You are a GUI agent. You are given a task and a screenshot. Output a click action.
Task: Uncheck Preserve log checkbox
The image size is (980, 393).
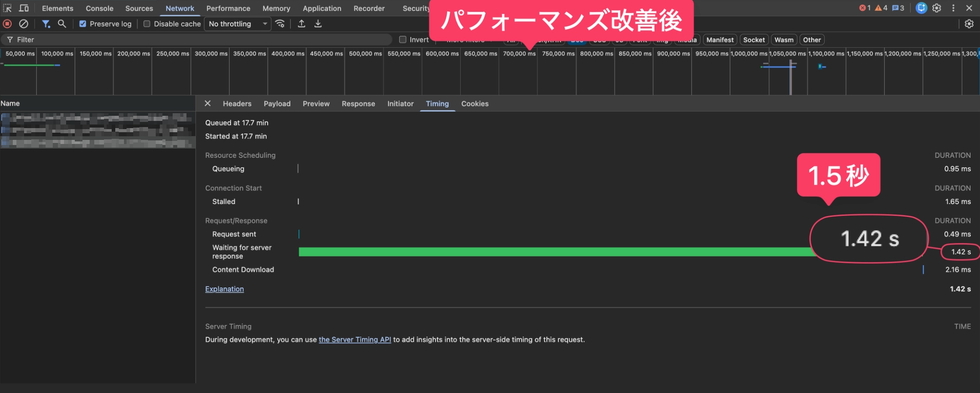pos(82,24)
